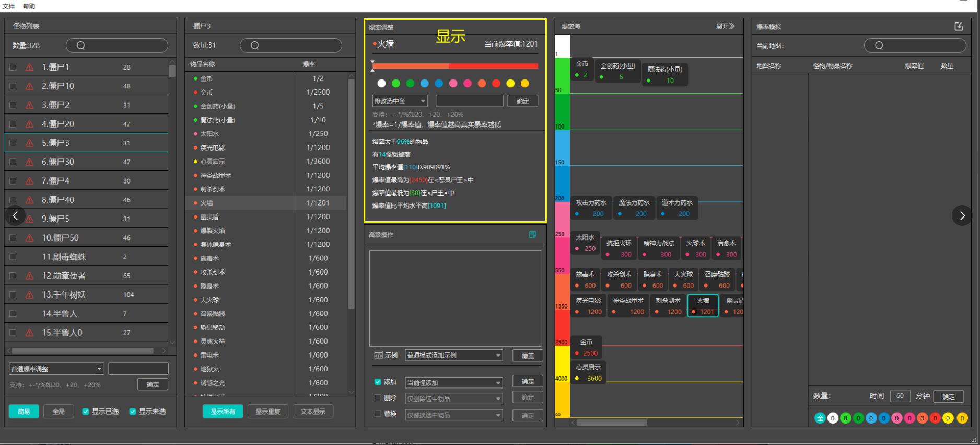Expand the 爆率海 panel with 展开

click(x=725, y=26)
